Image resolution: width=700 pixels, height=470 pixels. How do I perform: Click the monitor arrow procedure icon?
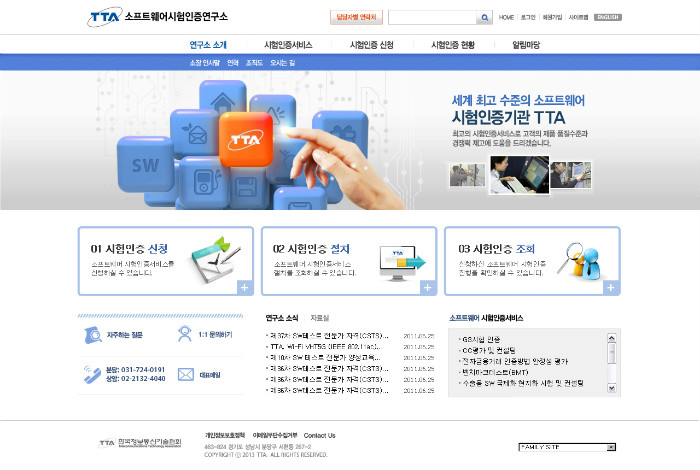(x=401, y=263)
